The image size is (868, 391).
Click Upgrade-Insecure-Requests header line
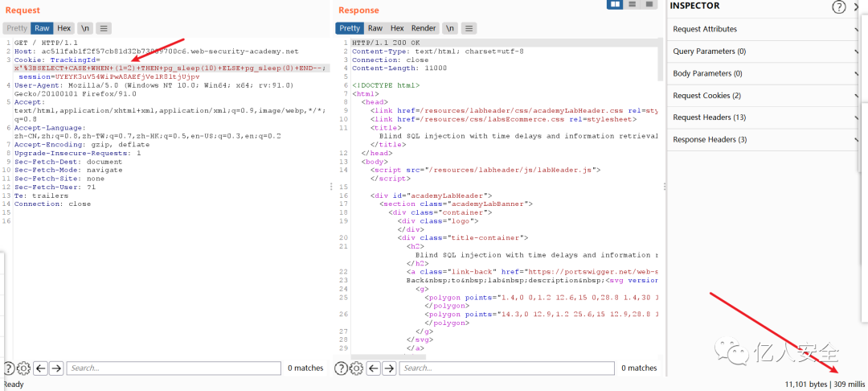(77, 153)
